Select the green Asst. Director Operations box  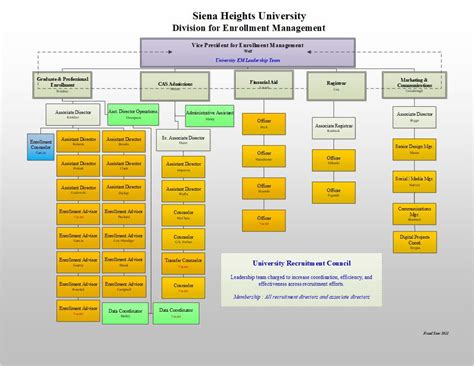133,114
